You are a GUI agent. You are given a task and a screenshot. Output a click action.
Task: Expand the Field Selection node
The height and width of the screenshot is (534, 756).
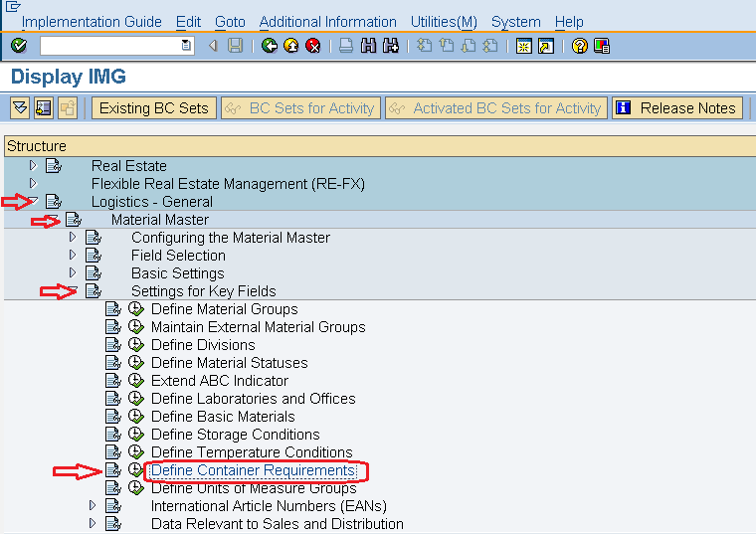[73, 255]
